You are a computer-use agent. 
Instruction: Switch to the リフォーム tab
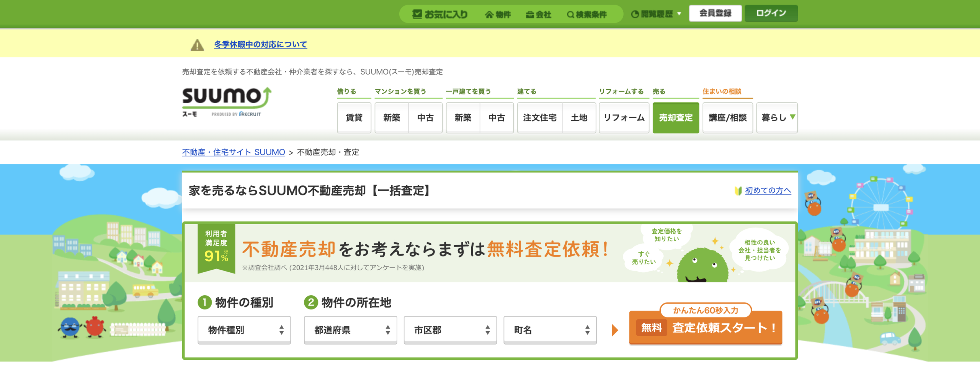624,118
